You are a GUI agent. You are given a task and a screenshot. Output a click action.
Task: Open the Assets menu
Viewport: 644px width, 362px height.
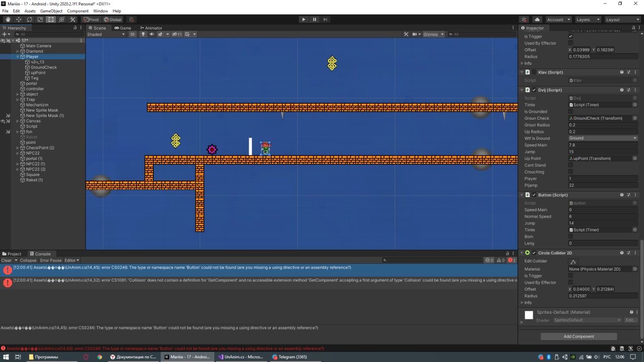30,11
